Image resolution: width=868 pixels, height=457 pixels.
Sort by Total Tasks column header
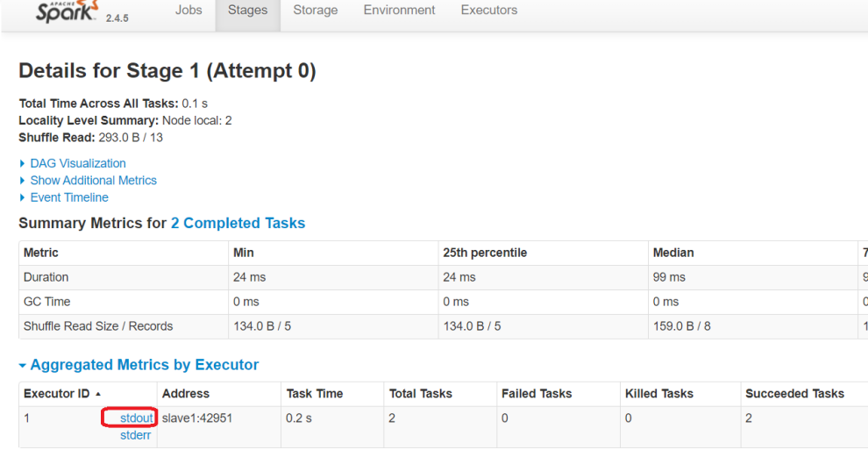click(421, 394)
